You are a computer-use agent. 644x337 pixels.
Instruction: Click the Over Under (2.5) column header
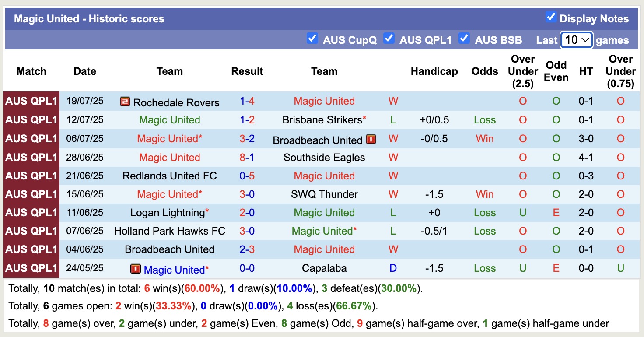click(x=523, y=71)
